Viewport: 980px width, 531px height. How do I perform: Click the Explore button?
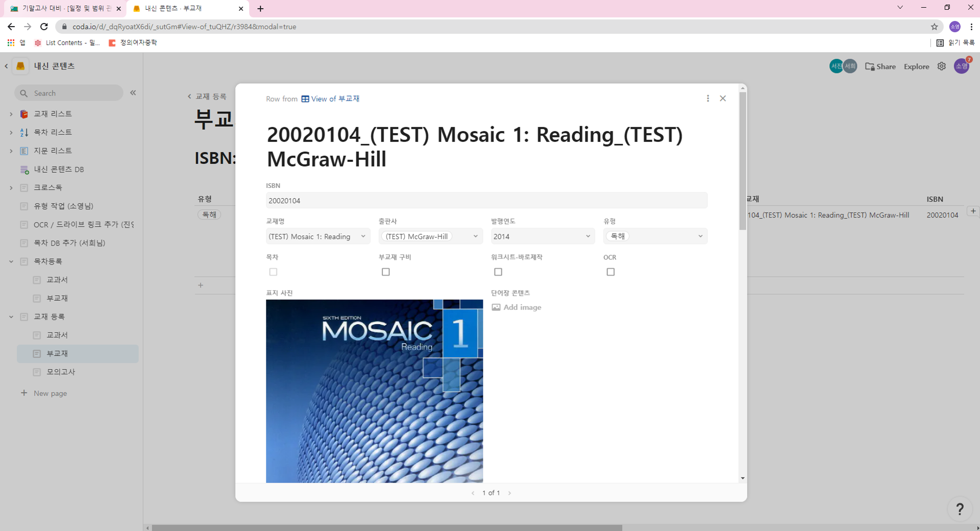pyautogui.click(x=917, y=66)
